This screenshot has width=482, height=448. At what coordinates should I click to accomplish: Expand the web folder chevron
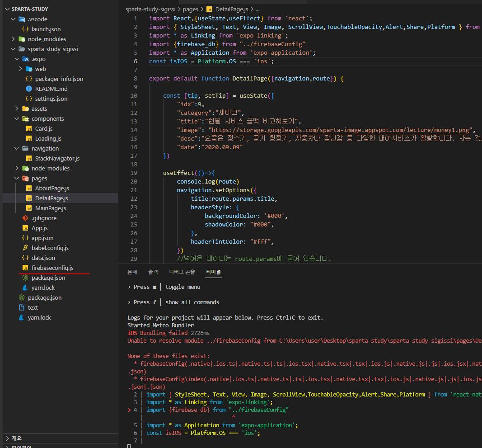point(21,69)
